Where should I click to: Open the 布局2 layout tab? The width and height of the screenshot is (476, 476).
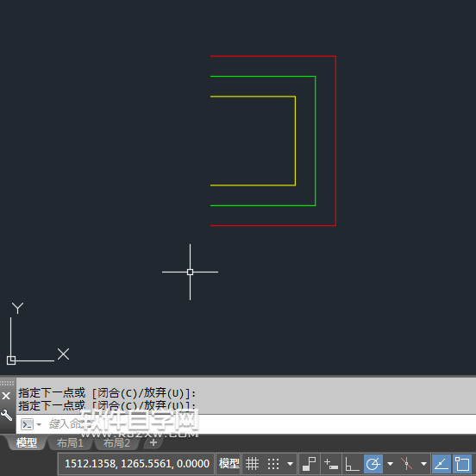point(116,443)
